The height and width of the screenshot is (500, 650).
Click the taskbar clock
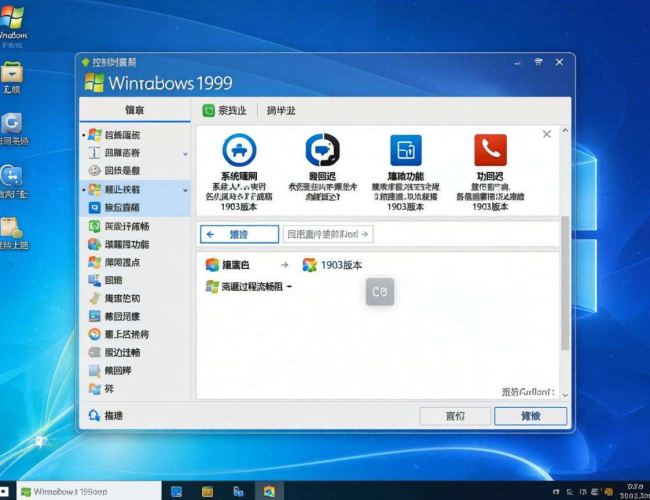pyautogui.click(x=634, y=491)
